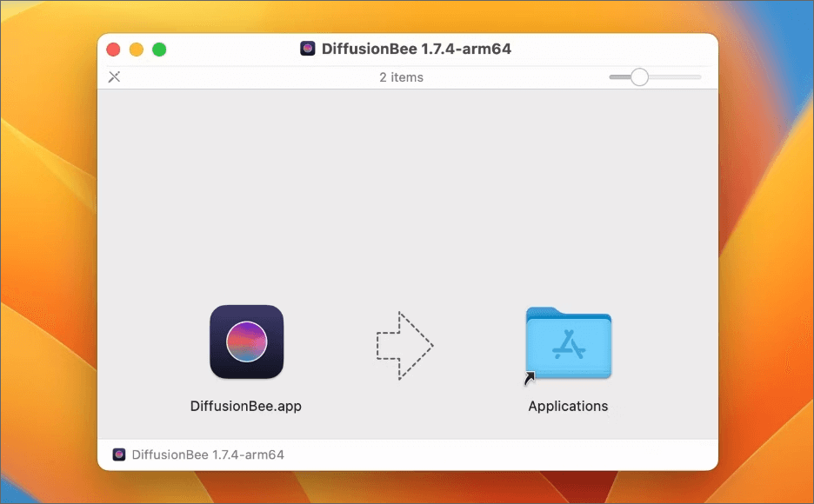The width and height of the screenshot is (814, 504).
Task: Zoom the window with green button
Action: tap(159, 50)
